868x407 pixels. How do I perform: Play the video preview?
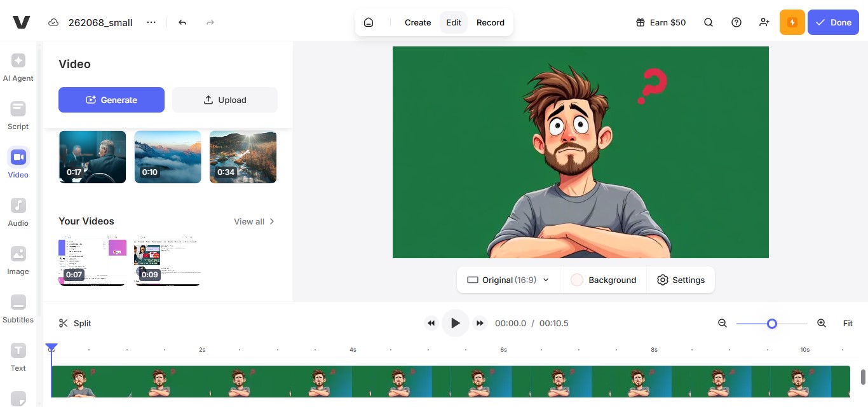point(455,323)
